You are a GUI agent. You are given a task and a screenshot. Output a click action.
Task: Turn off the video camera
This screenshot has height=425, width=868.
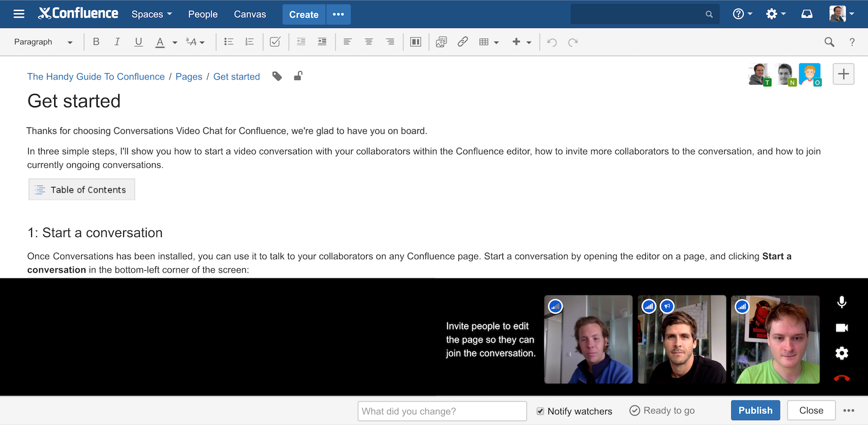click(842, 328)
